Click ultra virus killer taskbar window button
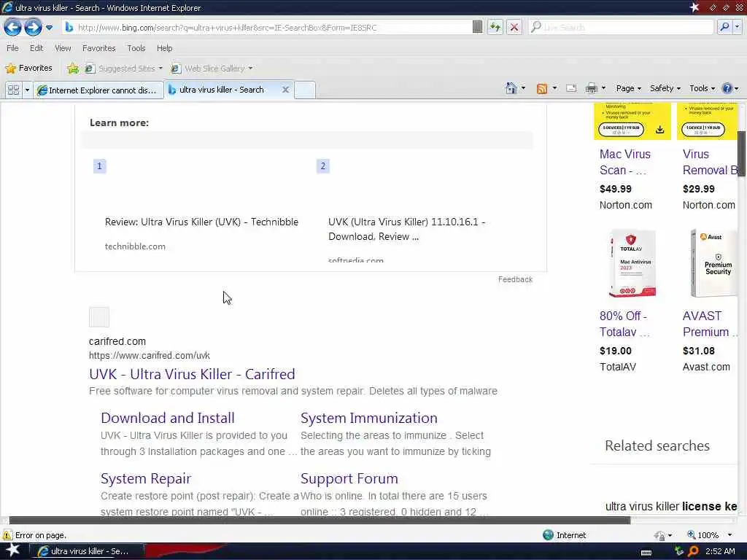This screenshot has height=560, width=747. pyautogui.click(x=87, y=551)
